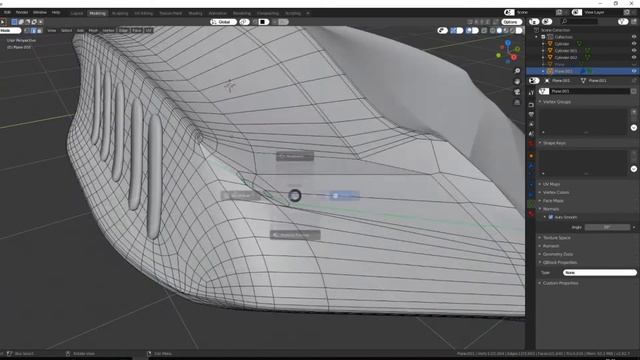Screen dimensions: 640x360
Task: Enable edge select mode icon
Action: (x=33, y=31)
